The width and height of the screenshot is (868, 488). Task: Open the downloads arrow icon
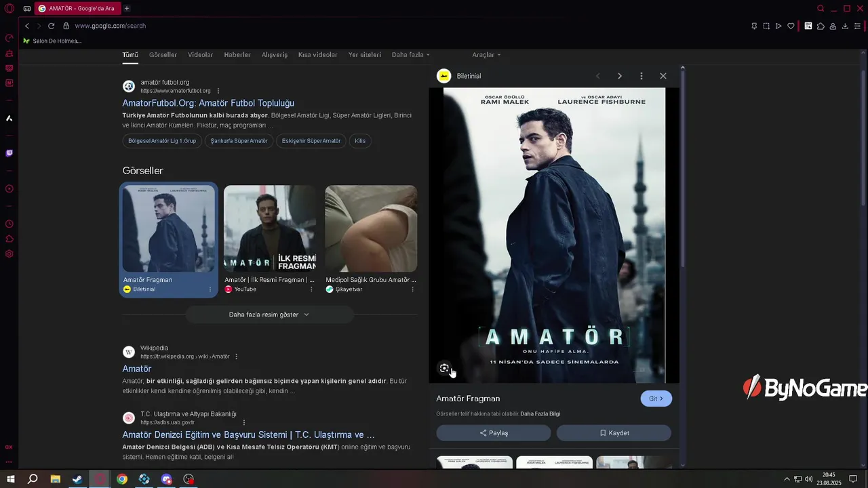(845, 26)
